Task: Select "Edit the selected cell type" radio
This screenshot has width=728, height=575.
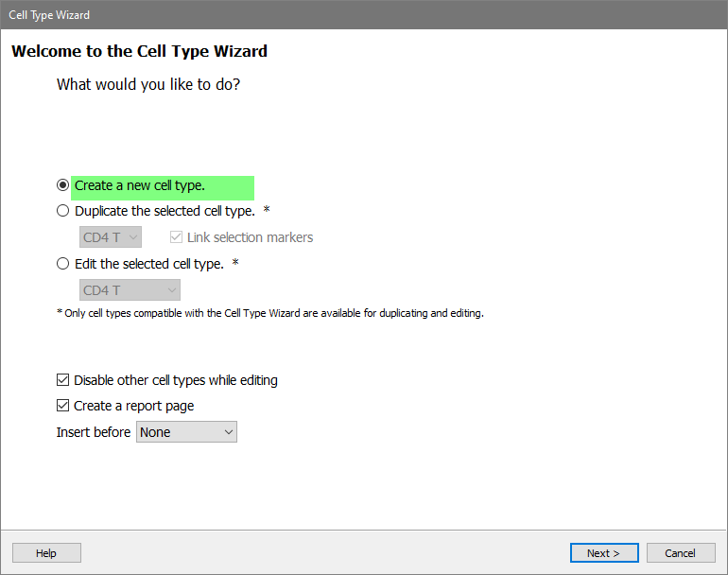Action: tap(63, 264)
